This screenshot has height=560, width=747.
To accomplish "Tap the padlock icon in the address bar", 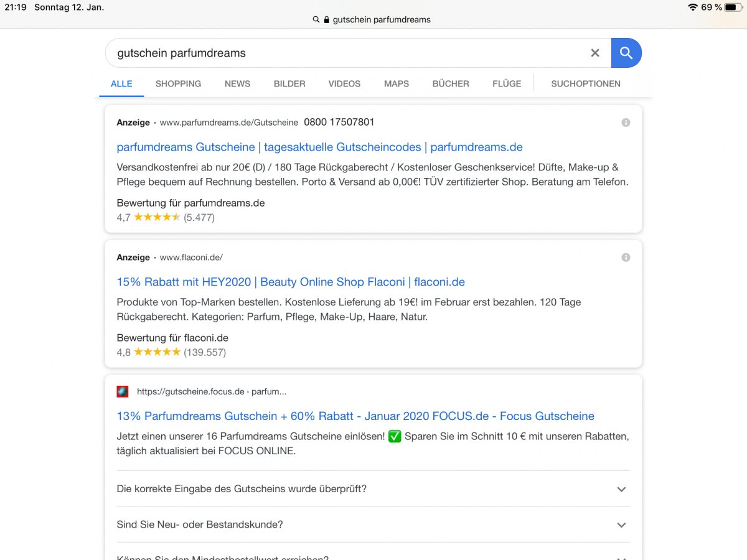I will 326,19.
